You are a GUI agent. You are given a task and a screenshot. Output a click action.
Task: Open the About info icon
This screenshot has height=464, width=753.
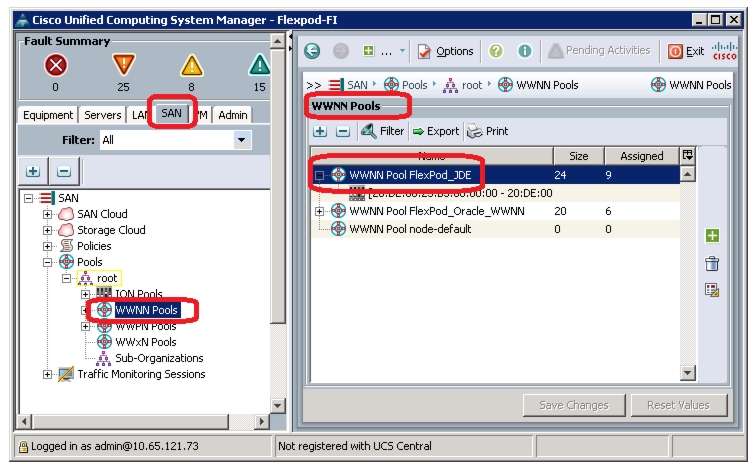click(x=524, y=50)
